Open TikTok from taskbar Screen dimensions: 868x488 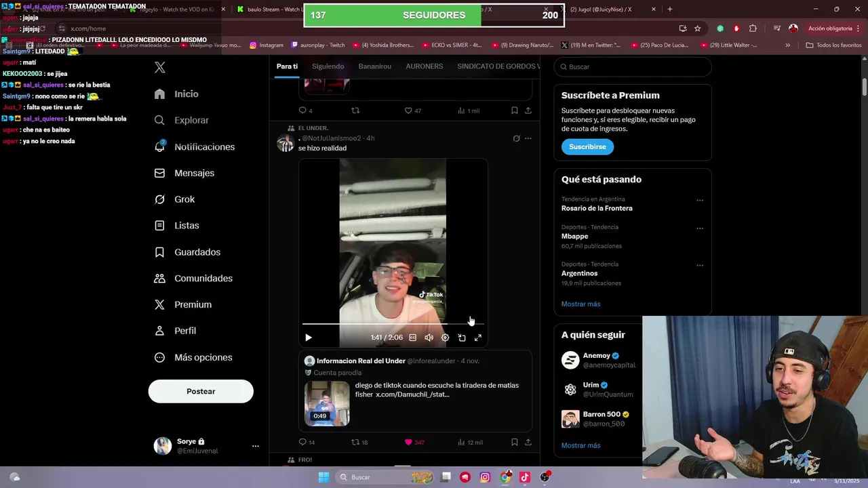[x=524, y=477]
